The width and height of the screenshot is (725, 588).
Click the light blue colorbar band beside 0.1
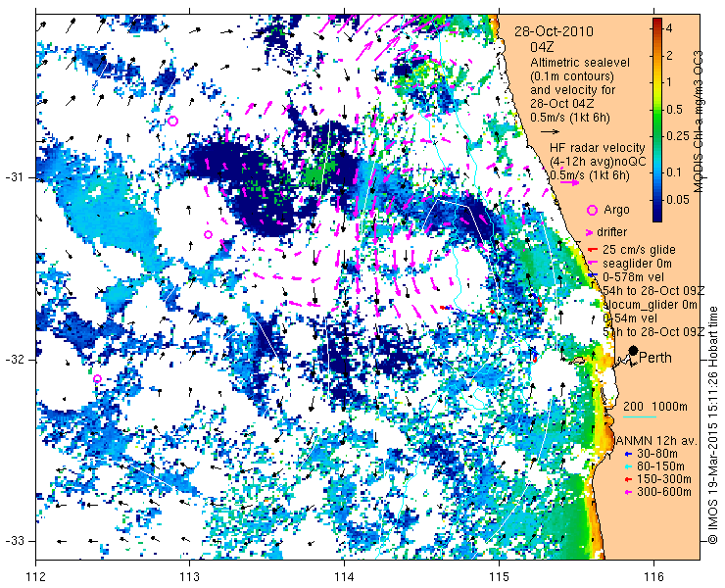pyautogui.click(x=657, y=172)
